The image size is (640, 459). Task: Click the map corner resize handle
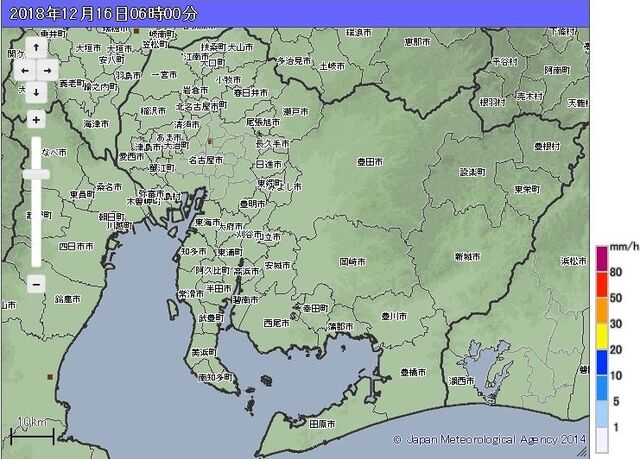582,451
